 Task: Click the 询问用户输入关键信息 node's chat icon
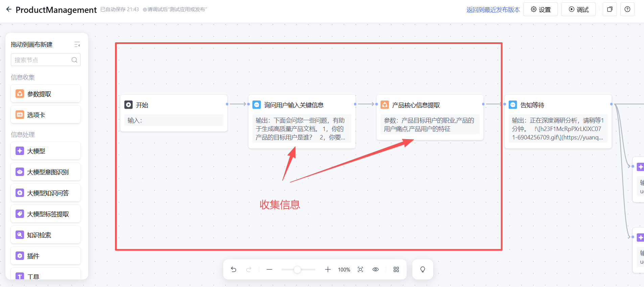[x=257, y=105]
